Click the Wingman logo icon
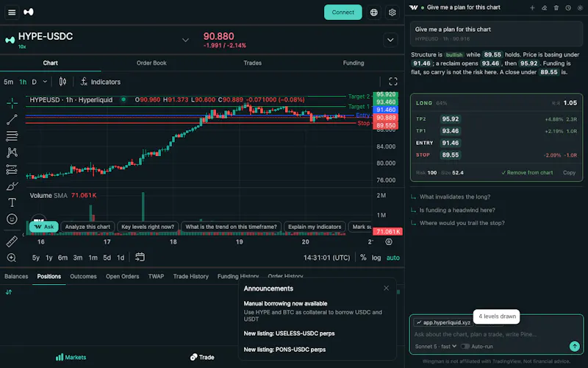 point(414,7)
